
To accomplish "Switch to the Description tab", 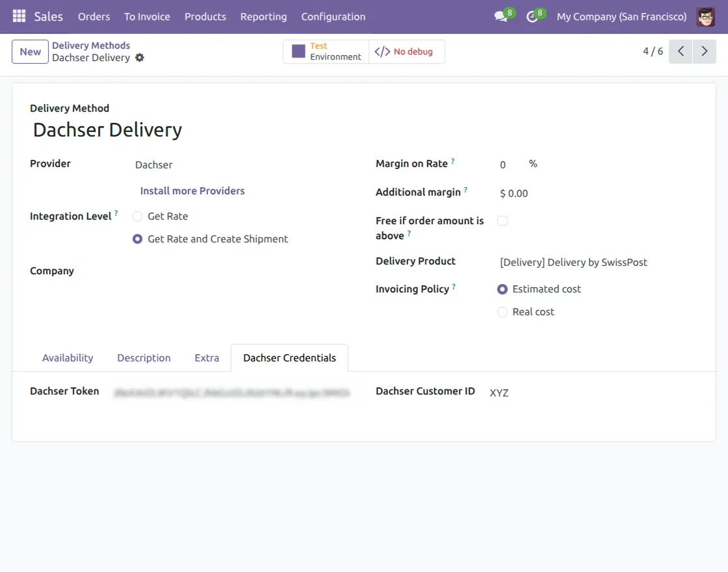I will click(144, 358).
